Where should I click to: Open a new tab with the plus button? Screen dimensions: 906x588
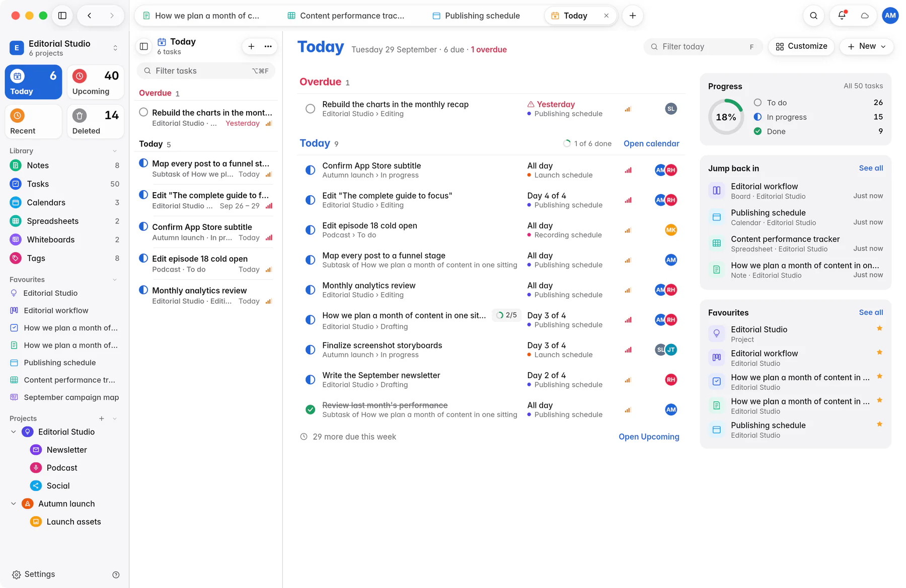coord(633,16)
